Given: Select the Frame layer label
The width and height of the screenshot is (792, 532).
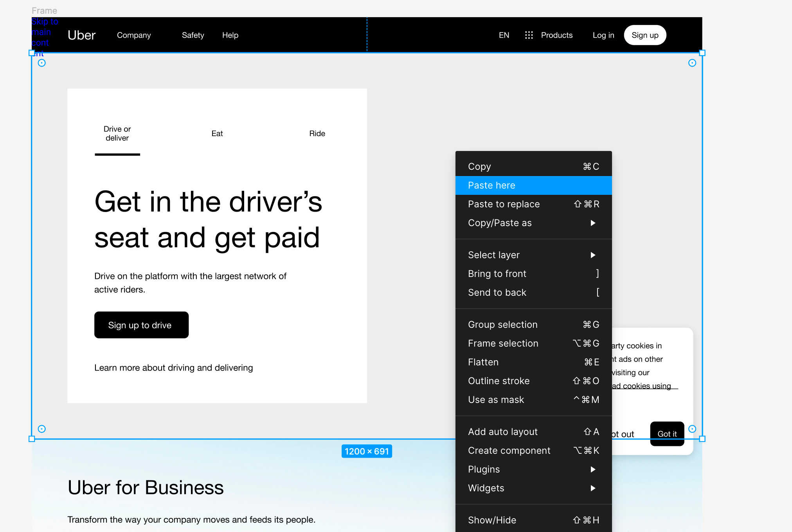Looking at the screenshot, I should (44, 11).
